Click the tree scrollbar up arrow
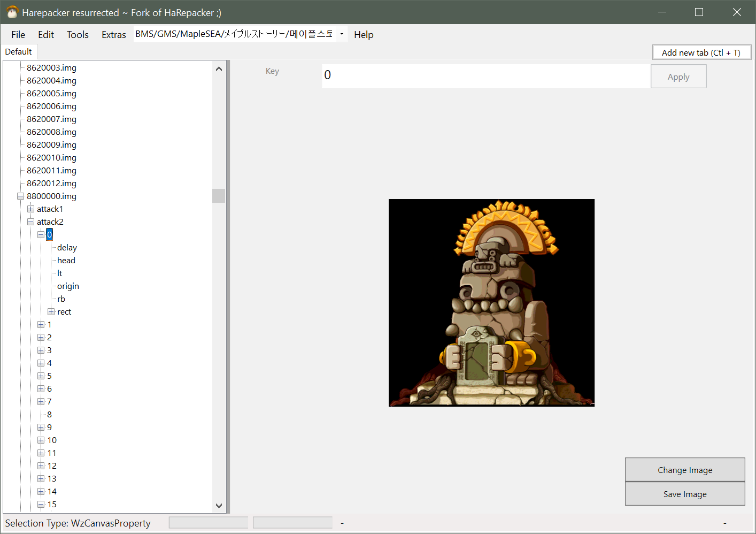The height and width of the screenshot is (534, 756). [x=219, y=68]
